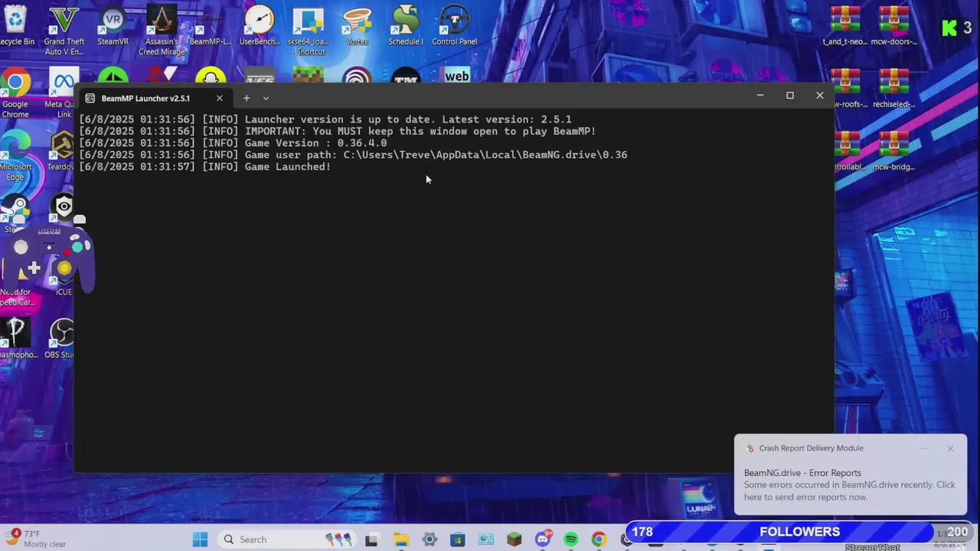Open the Vortex desktop shortcut
980x551 pixels.
tap(357, 25)
